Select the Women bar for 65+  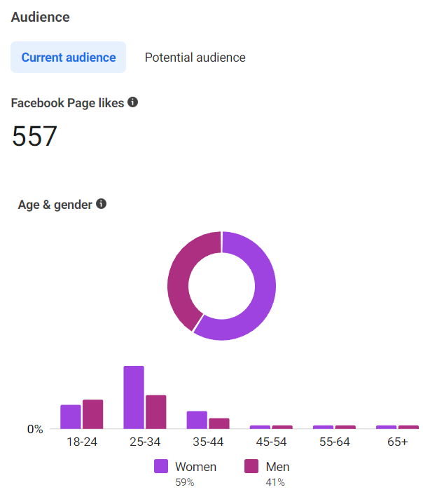coord(387,427)
